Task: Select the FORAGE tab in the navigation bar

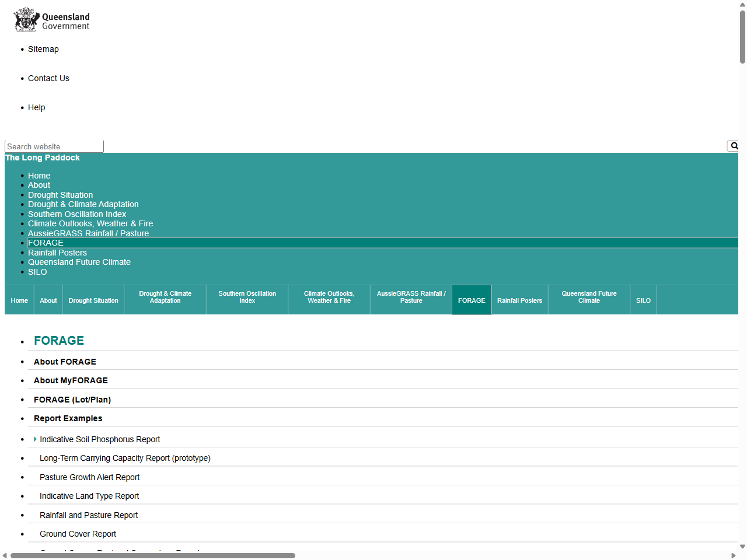Action: (471, 300)
